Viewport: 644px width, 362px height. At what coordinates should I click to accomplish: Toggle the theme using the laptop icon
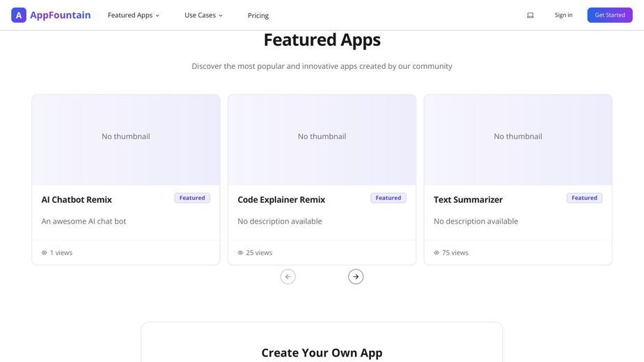point(531,15)
